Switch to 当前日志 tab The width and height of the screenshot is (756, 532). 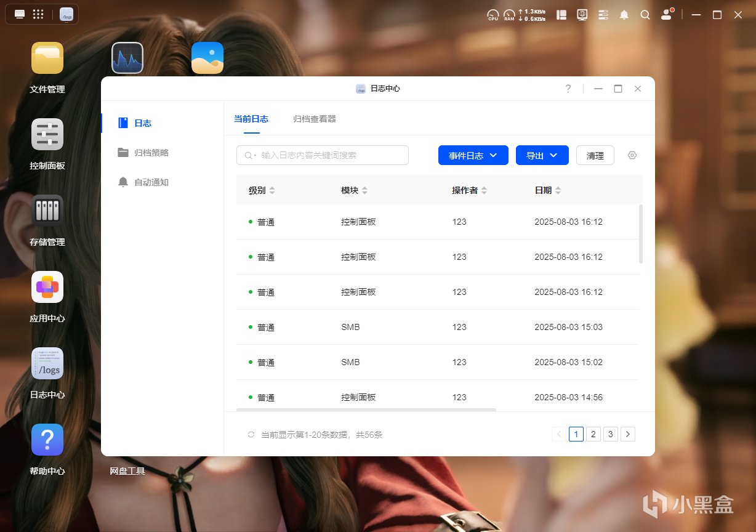click(251, 119)
